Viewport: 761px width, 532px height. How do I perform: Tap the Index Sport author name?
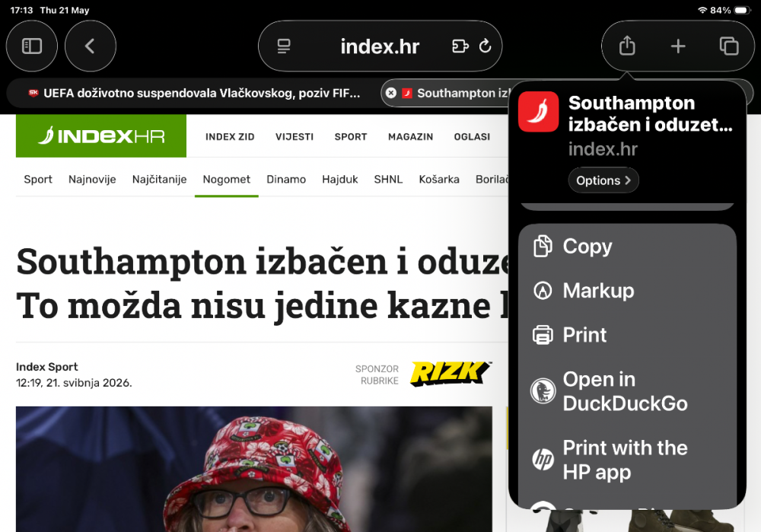47,367
